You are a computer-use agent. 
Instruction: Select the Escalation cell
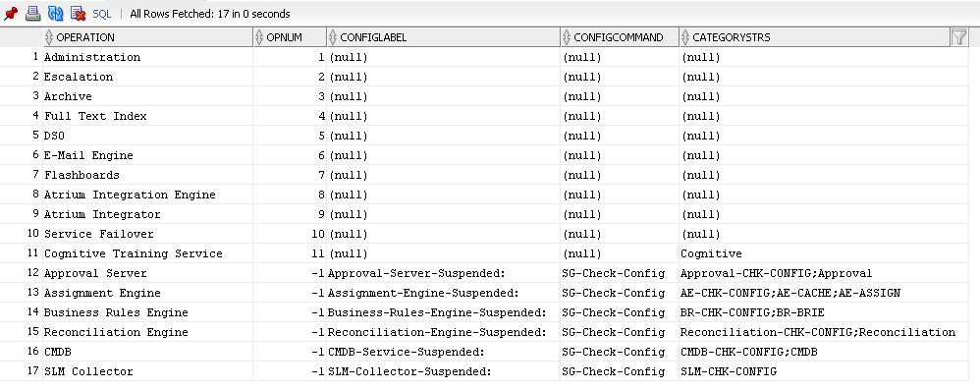click(148, 77)
